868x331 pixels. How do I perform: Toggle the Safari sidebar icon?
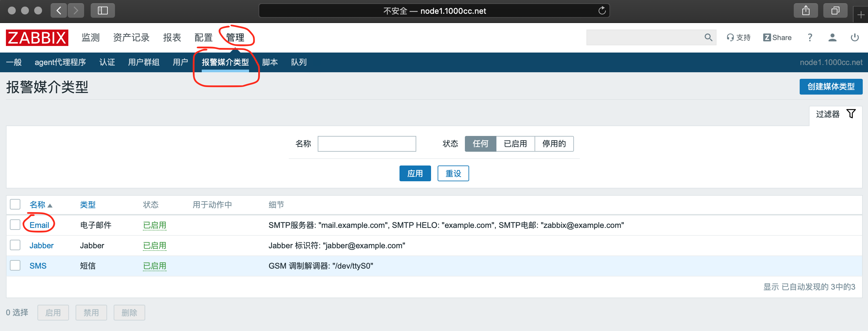(103, 11)
